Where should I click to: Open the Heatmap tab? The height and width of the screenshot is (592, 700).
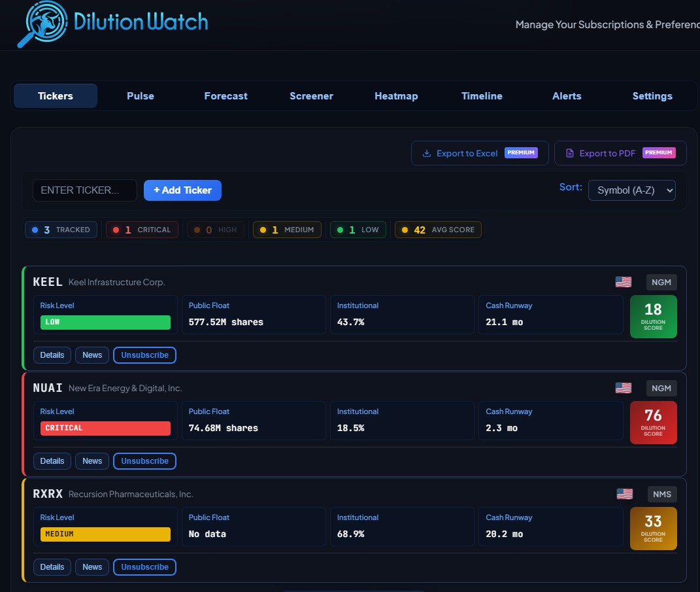[x=396, y=96]
